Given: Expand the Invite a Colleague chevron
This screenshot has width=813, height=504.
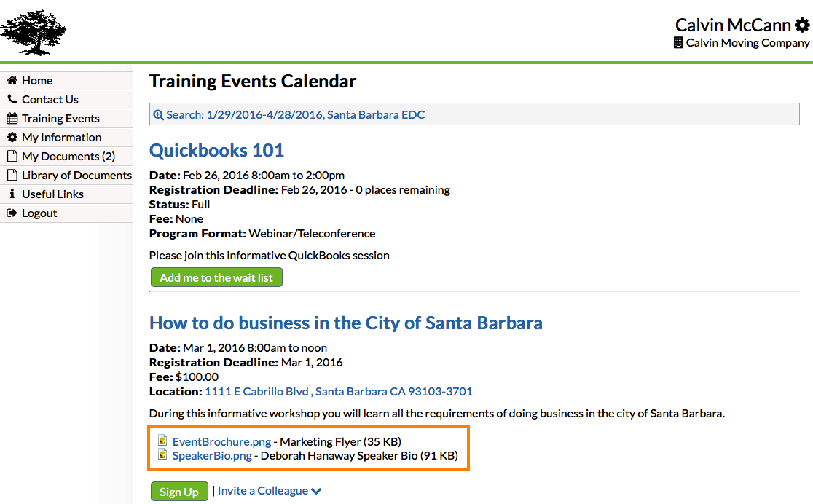Looking at the screenshot, I should click(x=316, y=492).
